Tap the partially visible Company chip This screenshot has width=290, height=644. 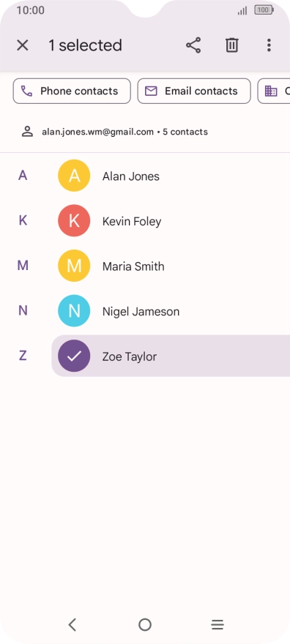point(274,91)
